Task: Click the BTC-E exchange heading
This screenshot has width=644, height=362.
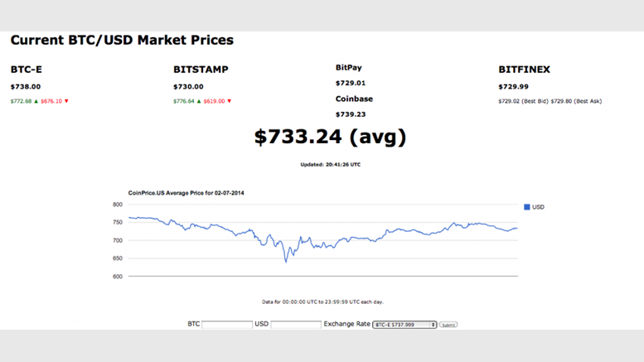Action: (27, 70)
